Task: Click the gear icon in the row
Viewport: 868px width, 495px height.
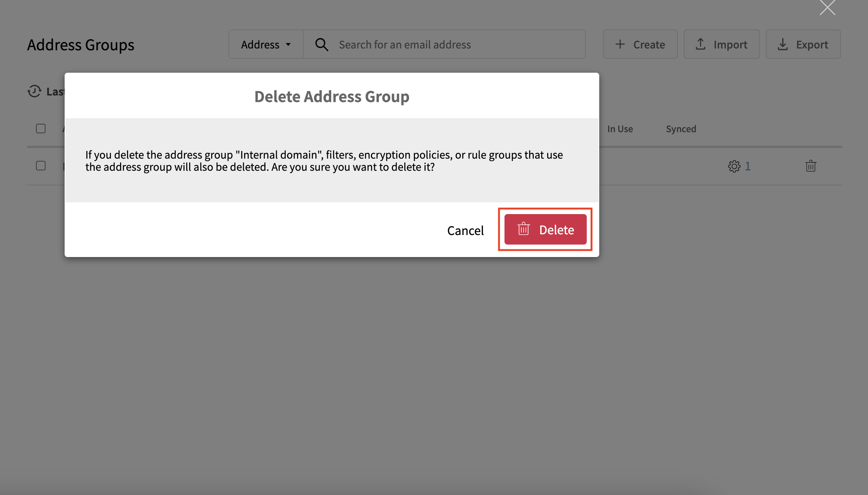Action: click(734, 166)
